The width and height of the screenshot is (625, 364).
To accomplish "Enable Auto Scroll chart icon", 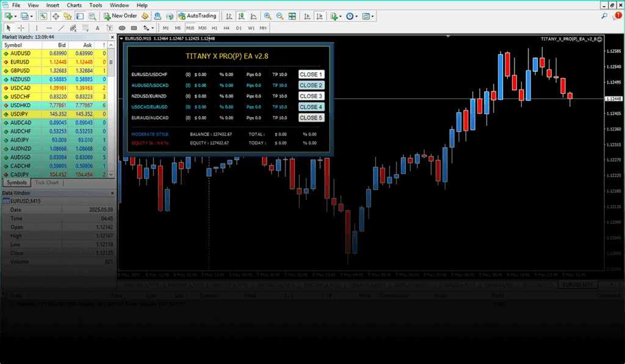I will tap(307, 16).
